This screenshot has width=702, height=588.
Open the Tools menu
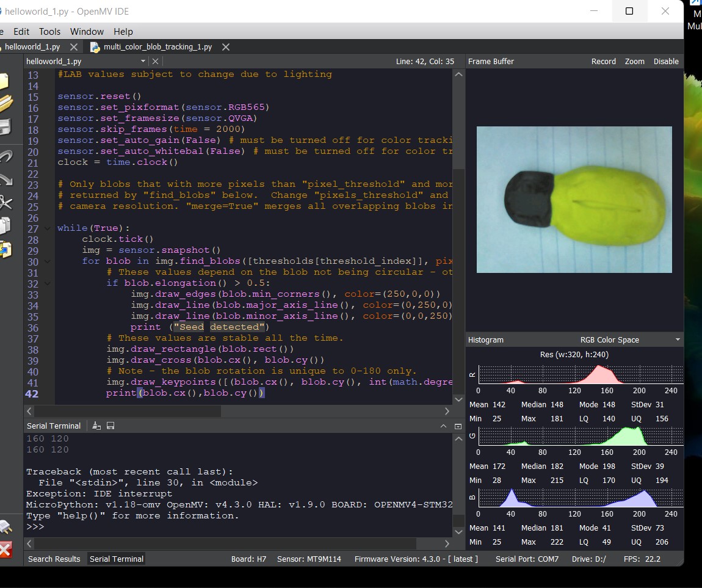coord(49,31)
